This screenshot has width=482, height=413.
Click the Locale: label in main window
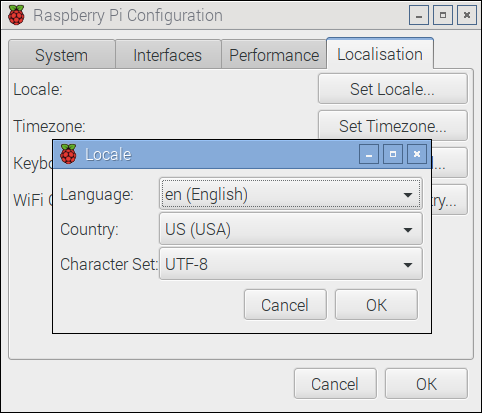click(x=38, y=89)
